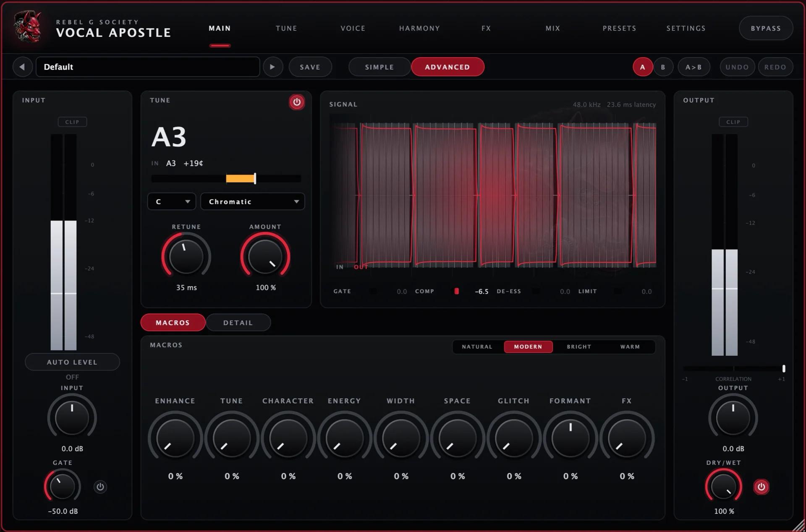Open the Chromatic scale dropdown
Image resolution: width=806 pixels, height=532 pixels.
[x=252, y=201]
